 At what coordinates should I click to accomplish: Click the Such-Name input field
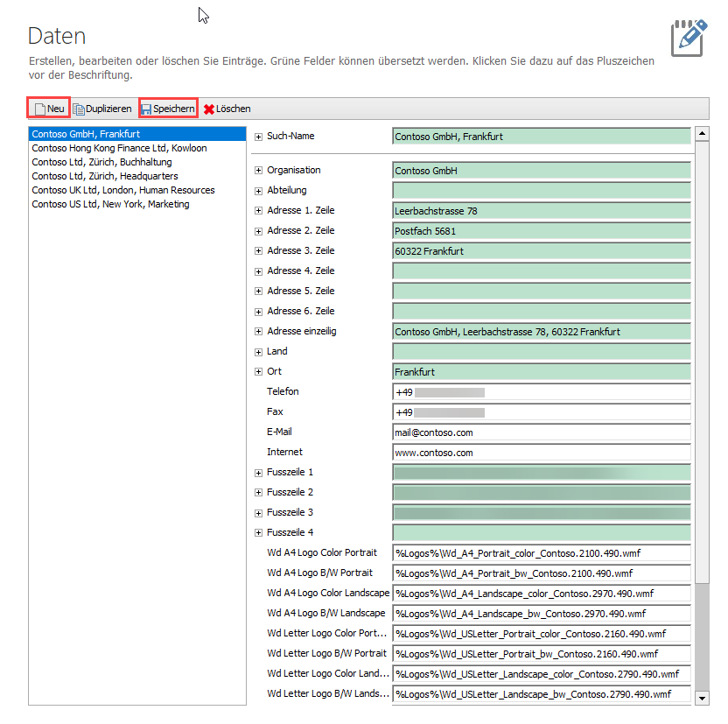(x=542, y=137)
